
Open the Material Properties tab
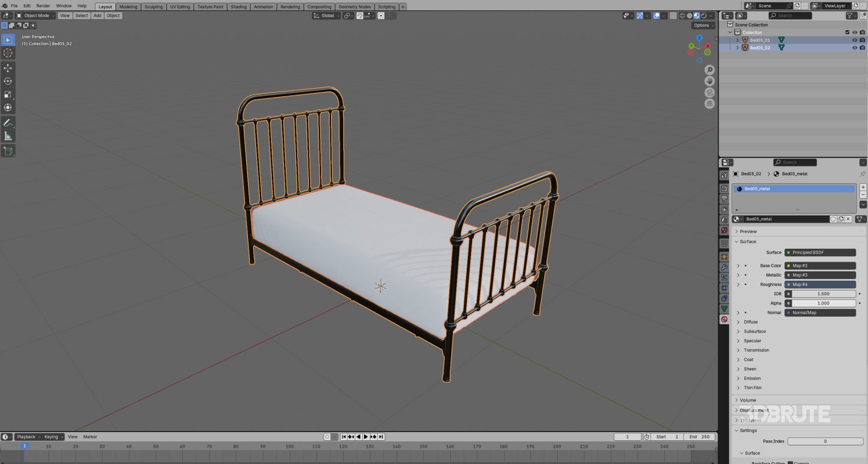pyautogui.click(x=725, y=318)
